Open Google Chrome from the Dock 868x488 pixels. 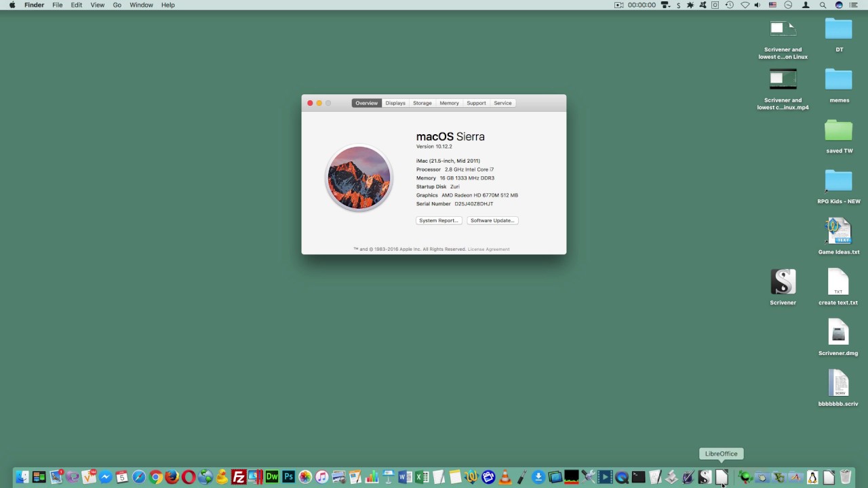point(155,477)
